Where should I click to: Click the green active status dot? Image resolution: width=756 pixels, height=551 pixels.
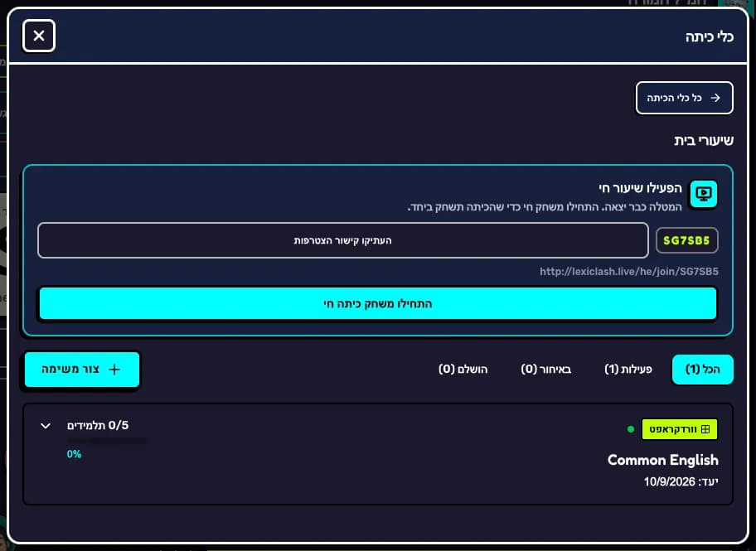coord(631,429)
